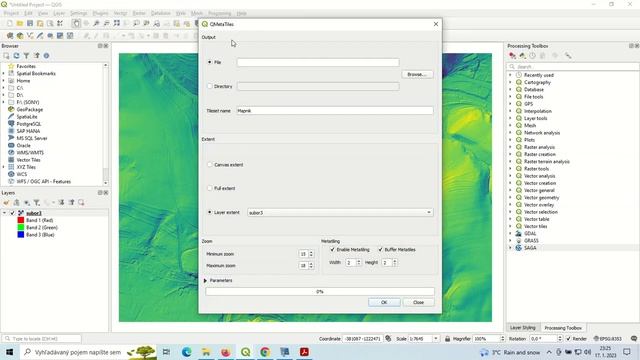The image size is (640, 360).
Task: Click the Zoom Full extent icon
Action: (117, 24)
